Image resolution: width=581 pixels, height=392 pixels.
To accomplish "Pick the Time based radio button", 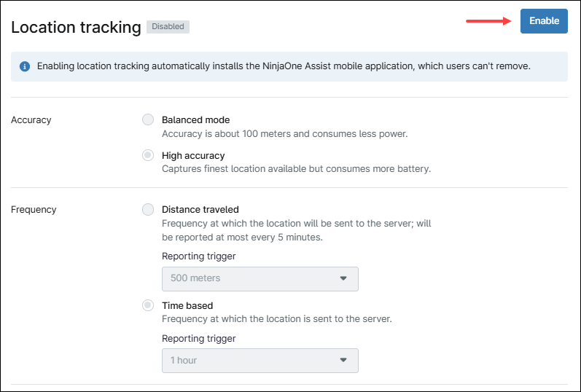I will 148,305.
